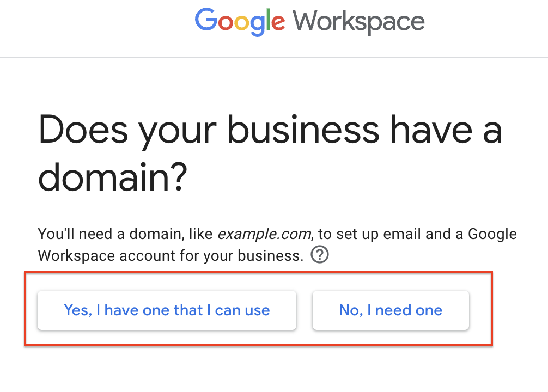Choose the option saying you already have a domain

coord(167,310)
